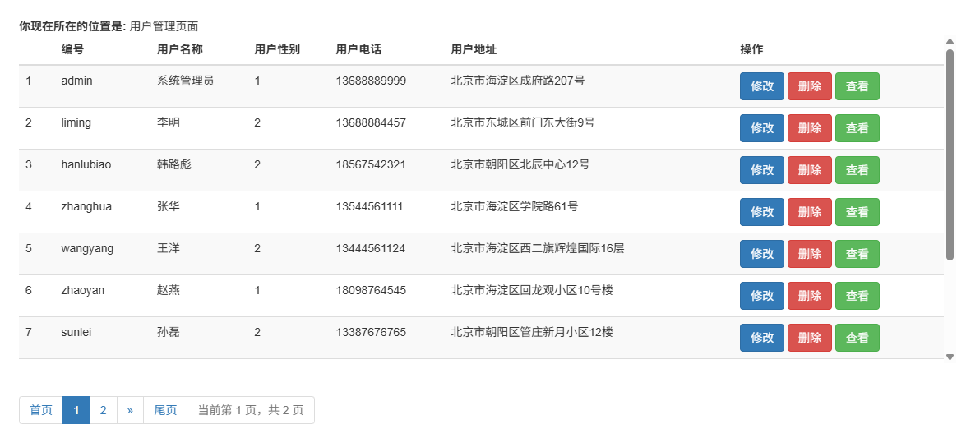Click the name 李明
The height and width of the screenshot is (438, 980).
[x=168, y=122]
